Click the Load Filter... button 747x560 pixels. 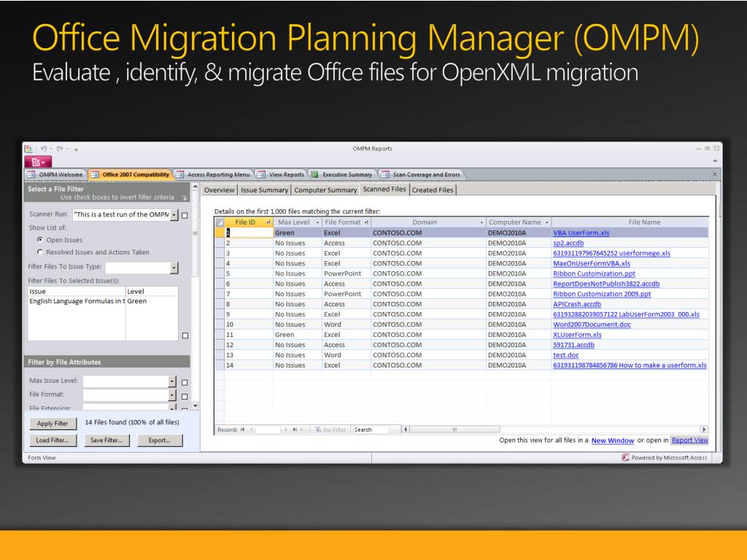click(x=53, y=440)
